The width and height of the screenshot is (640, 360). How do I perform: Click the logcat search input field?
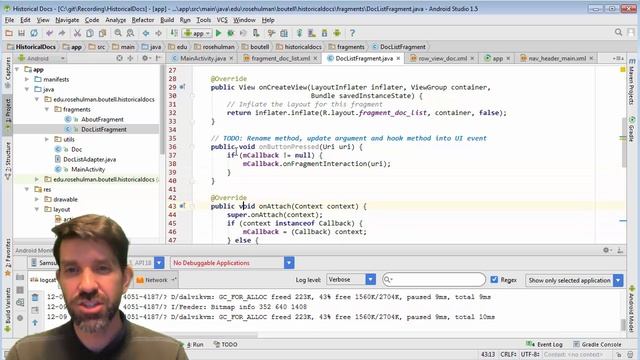click(434, 280)
